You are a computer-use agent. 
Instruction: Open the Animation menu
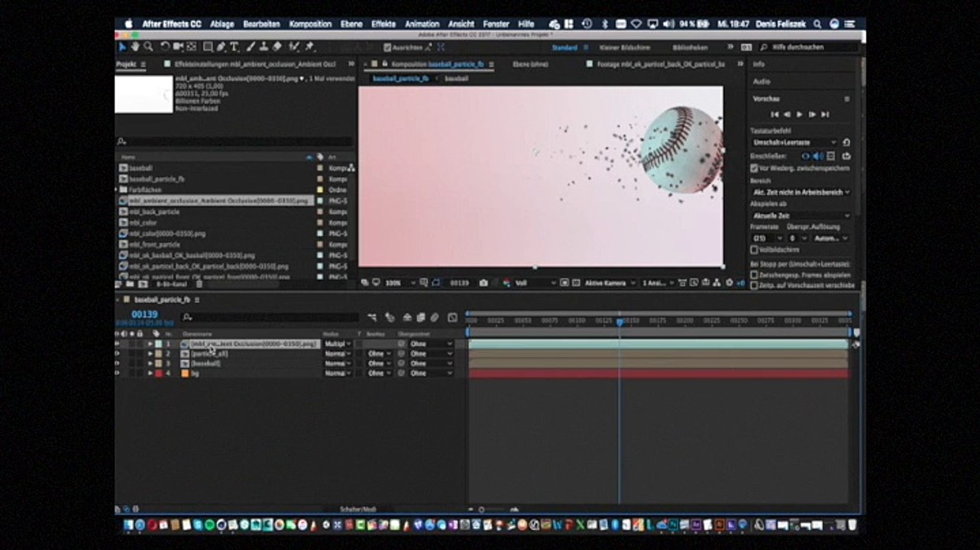[422, 24]
